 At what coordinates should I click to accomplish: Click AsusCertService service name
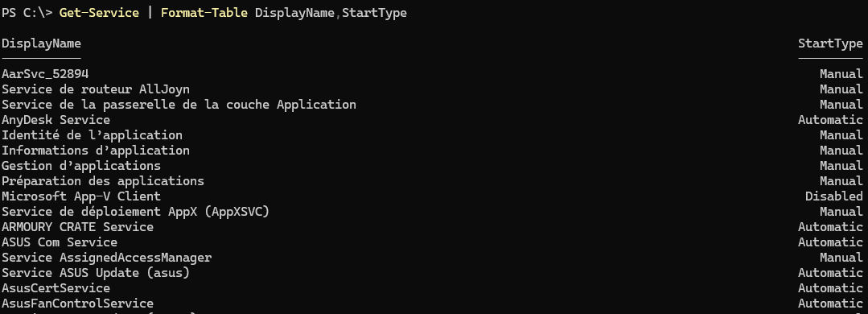tap(56, 288)
